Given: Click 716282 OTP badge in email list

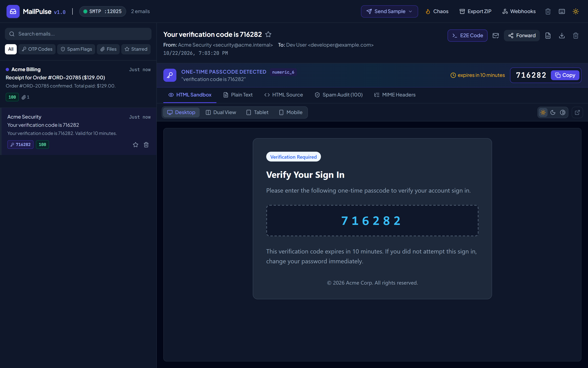Looking at the screenshot, I should click(20, 145).
